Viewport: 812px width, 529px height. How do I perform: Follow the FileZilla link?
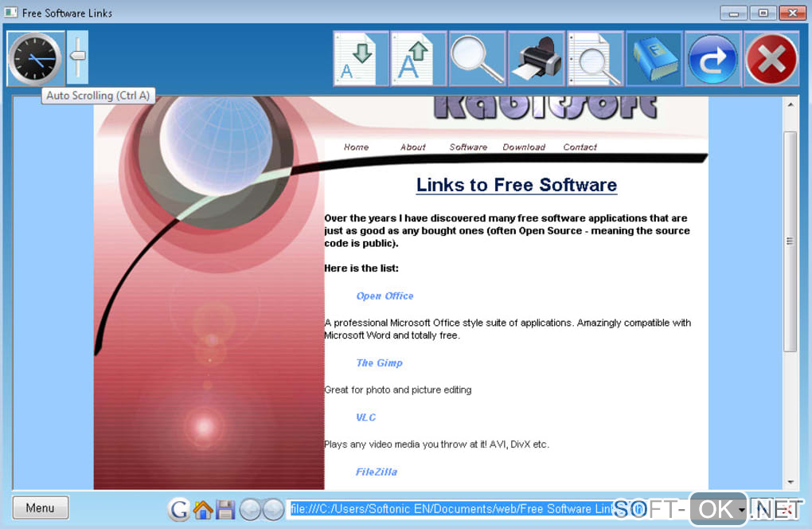pos(377,472)
